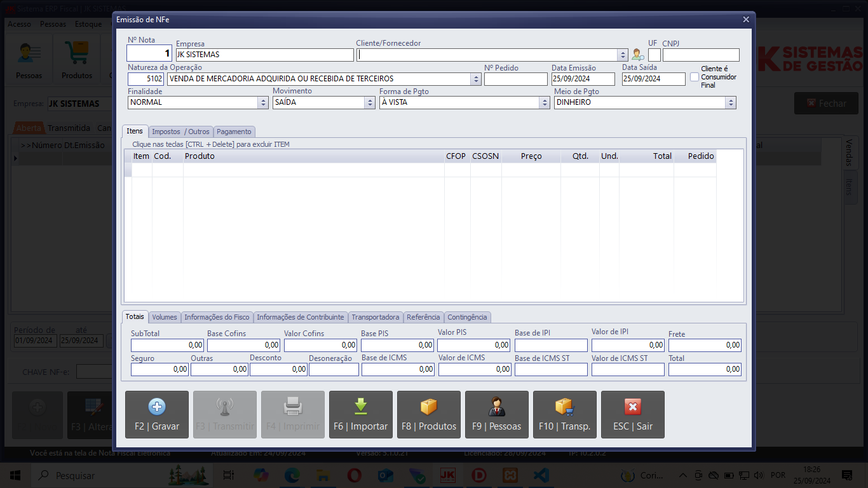Click Fechar button in background window

(827, 103)
